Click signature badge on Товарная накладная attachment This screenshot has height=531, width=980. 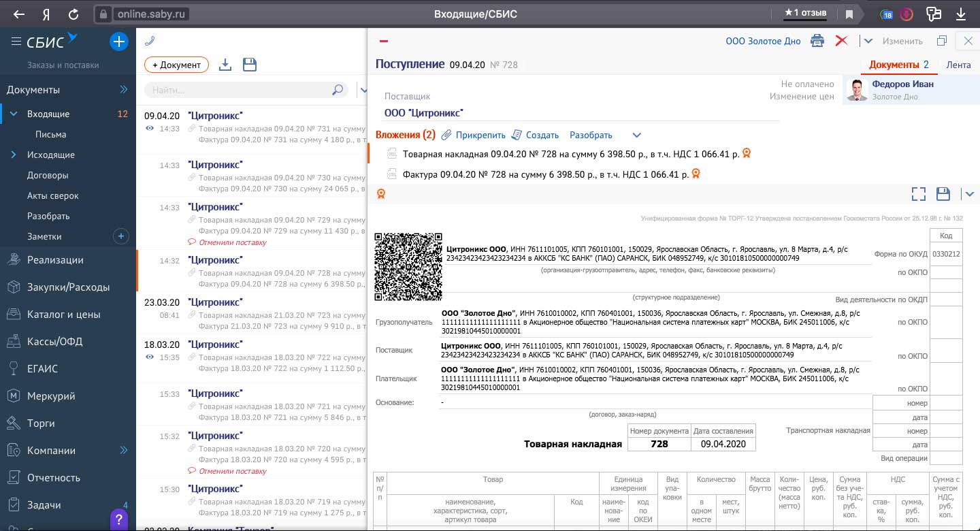click(747, 154)
